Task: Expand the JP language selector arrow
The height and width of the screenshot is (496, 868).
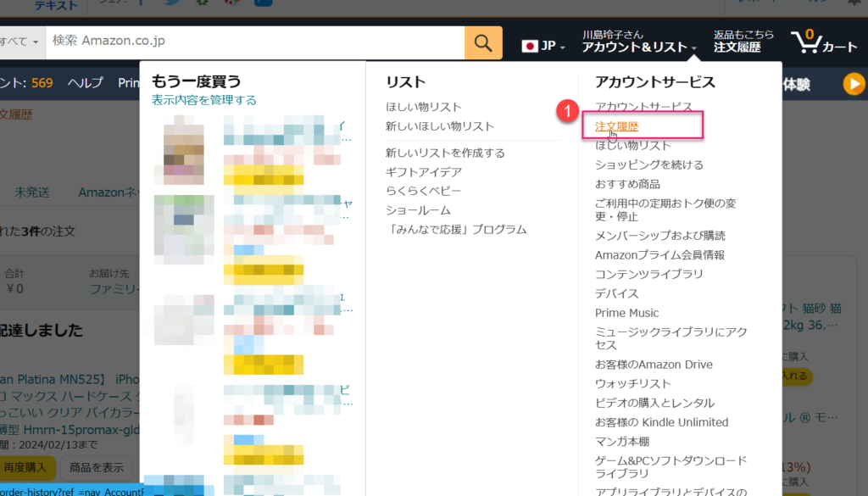Action: coord(562,48)
